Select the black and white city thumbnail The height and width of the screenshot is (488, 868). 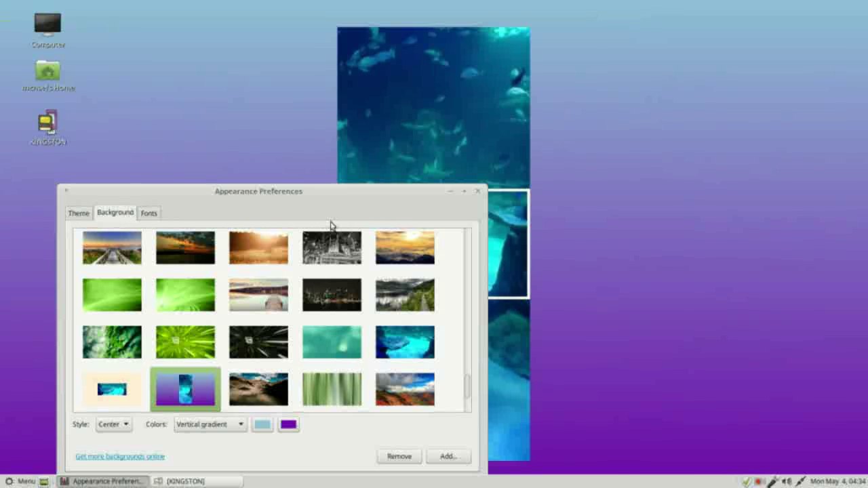tap(332, 247)
